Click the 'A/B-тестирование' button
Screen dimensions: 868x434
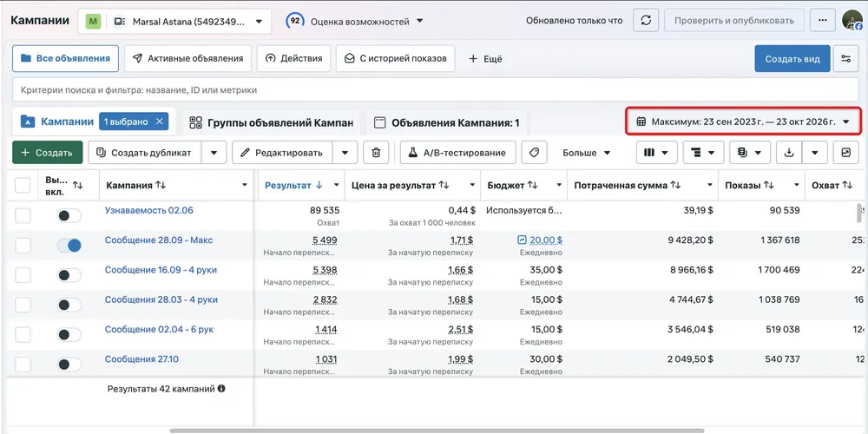click(457, 153)
